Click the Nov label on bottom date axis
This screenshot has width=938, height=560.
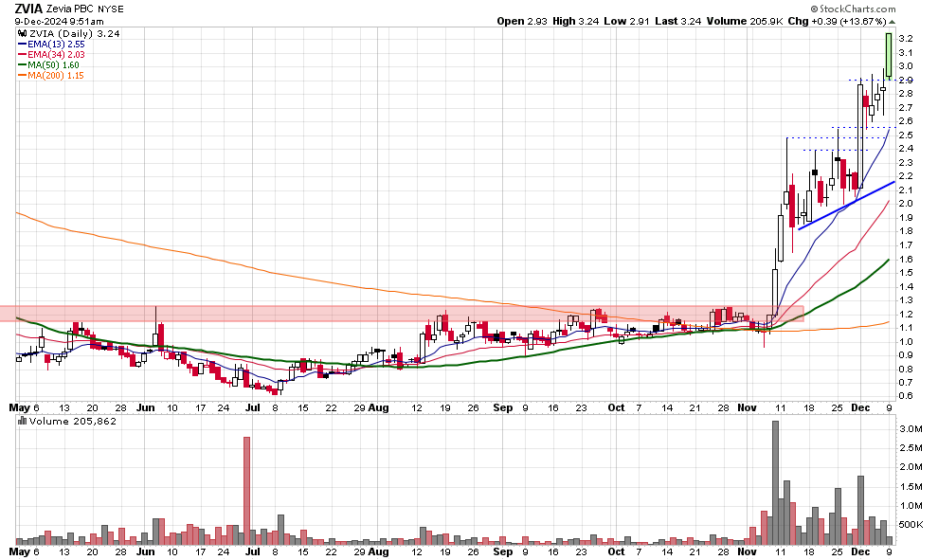749,551
